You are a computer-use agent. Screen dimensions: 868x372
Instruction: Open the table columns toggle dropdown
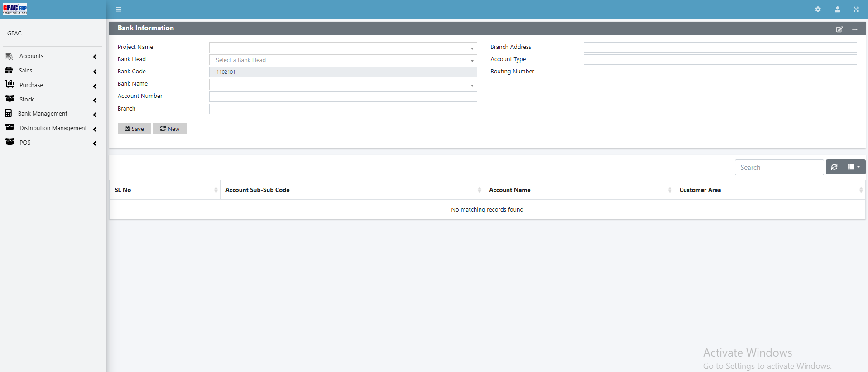[854, 167]
